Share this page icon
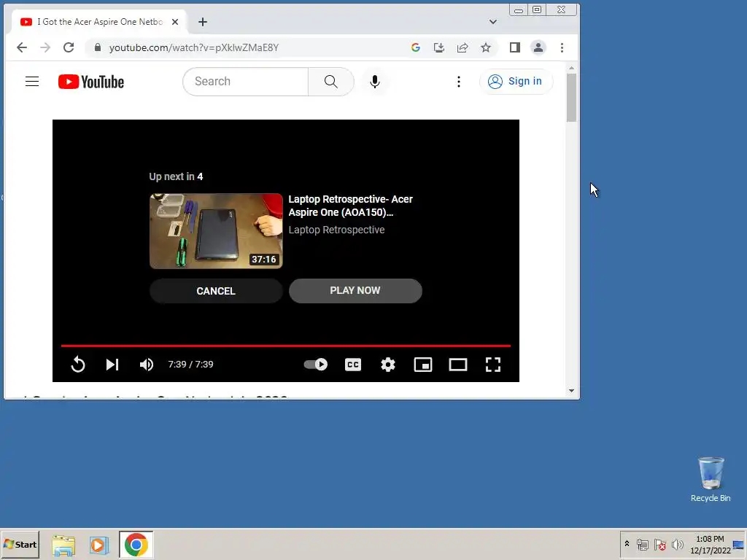 (462, 47)
